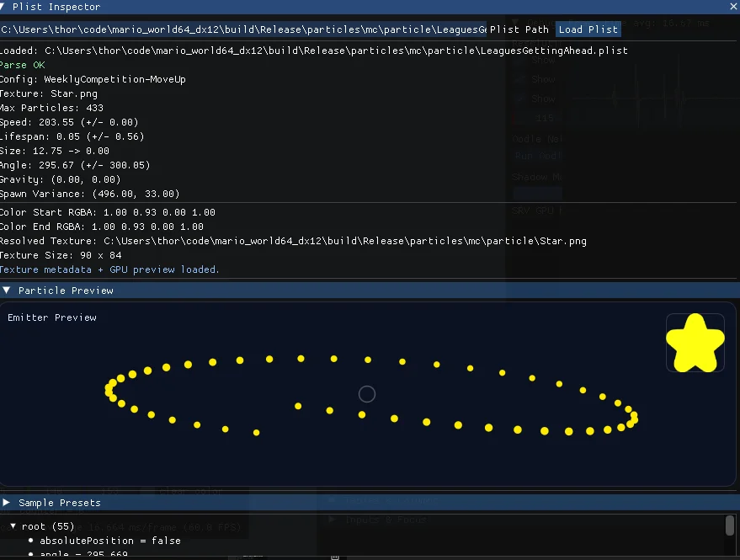Viewport: 740px width, 560px height.
Task: Click the Load Plist button
Action: pos(588,29)
